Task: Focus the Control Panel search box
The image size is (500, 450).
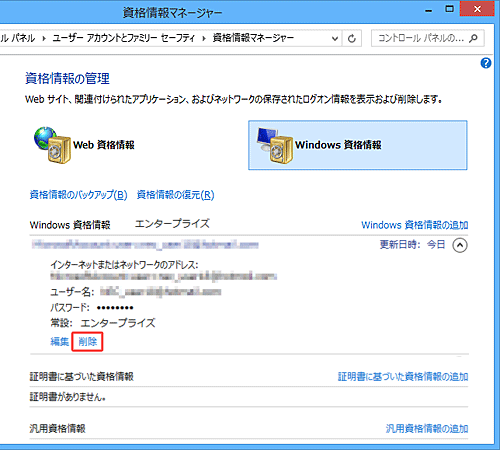Action: [428, 38]
